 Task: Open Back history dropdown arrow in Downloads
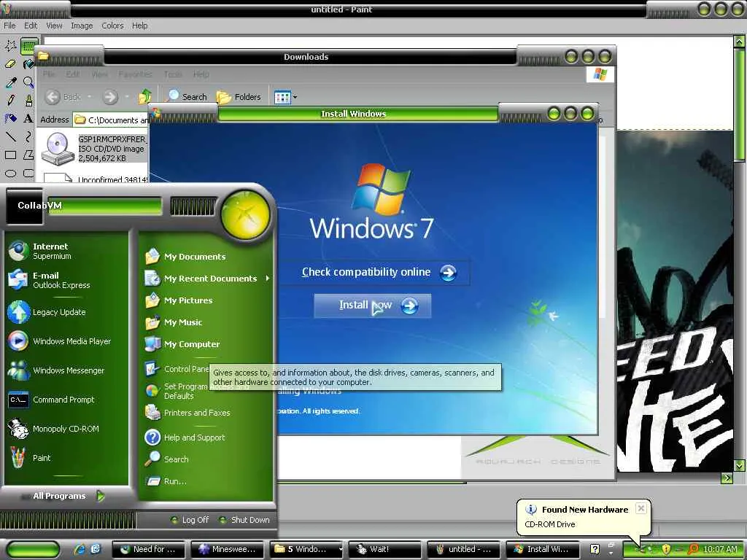click(89, 97)
